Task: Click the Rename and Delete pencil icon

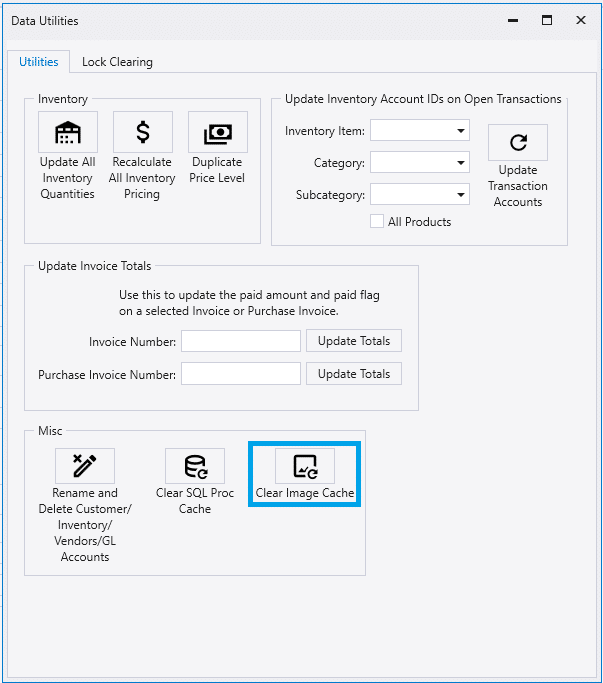Action: click(85, 466)
